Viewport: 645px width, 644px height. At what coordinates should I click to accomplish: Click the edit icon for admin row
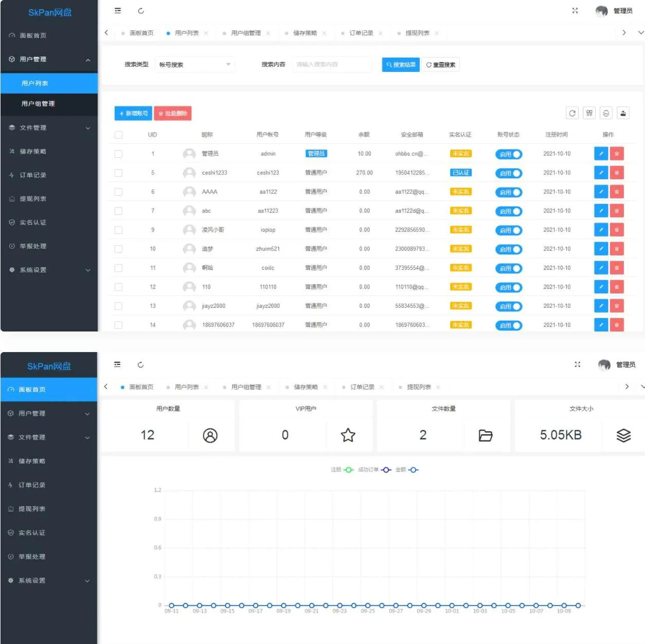(600, 154)
